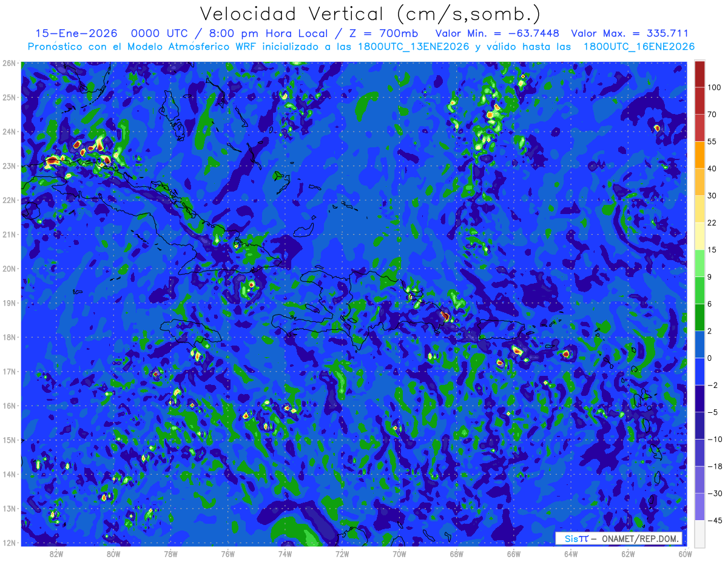Click the colorbar label '-45'
This screenshot has width=728, height=562.
715,520
